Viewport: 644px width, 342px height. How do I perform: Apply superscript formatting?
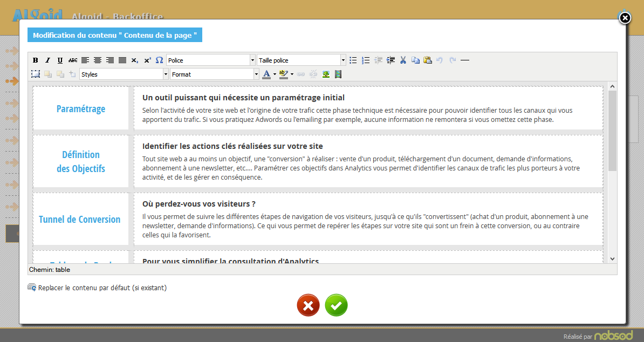(x=147, y=60)
